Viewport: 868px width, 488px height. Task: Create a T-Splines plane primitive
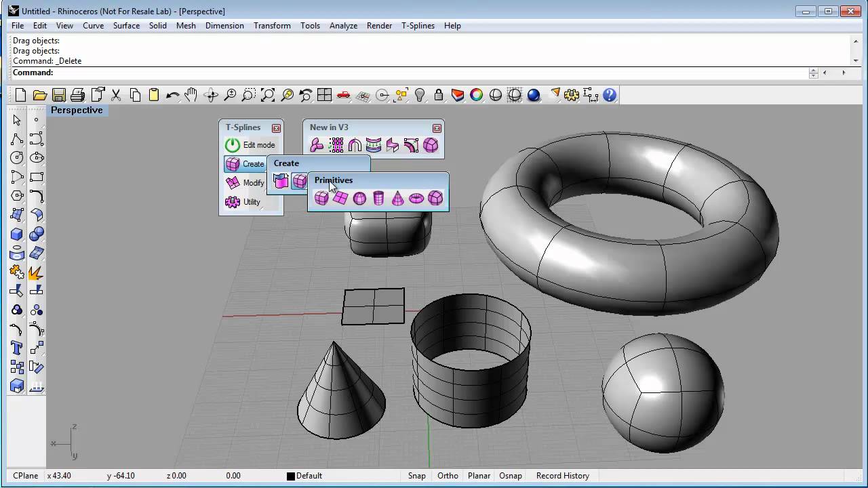click(x=340, y=198)
